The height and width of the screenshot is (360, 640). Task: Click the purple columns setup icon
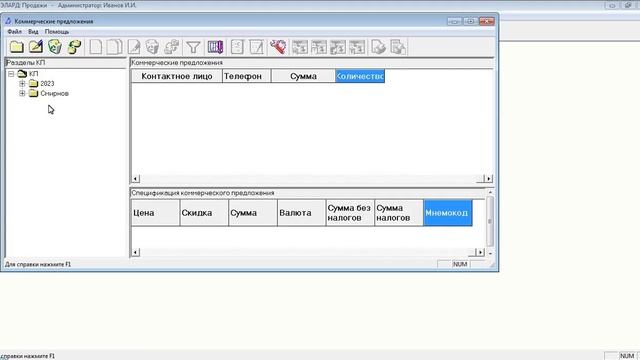coord(215,47)
